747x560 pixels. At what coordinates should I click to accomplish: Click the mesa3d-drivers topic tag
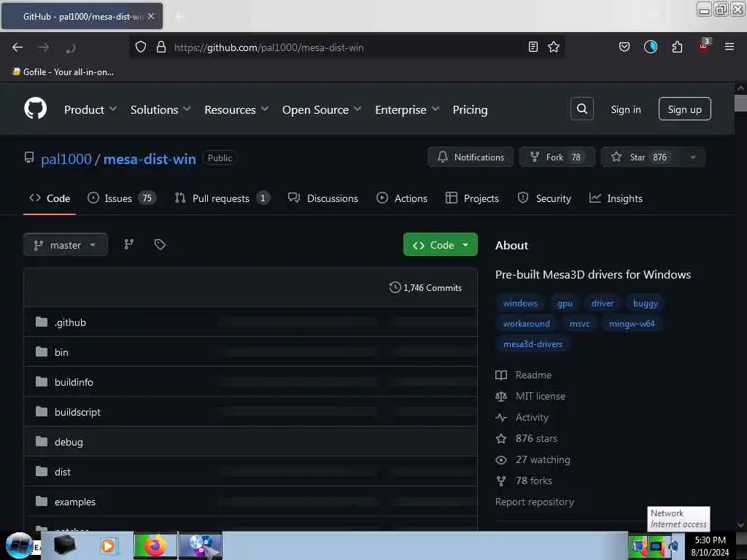coord(533,344)
